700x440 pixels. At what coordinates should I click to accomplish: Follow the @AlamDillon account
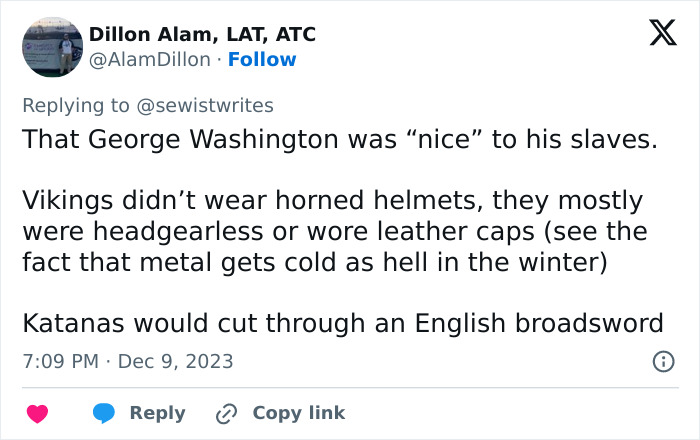tap(262, 60)
